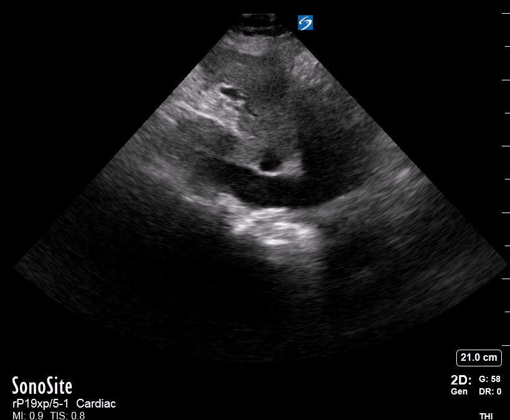The height and width of the screenshot is (420, 510).
Task: Toggle the Gen optimization setting
Action: (x=459, y=393)
